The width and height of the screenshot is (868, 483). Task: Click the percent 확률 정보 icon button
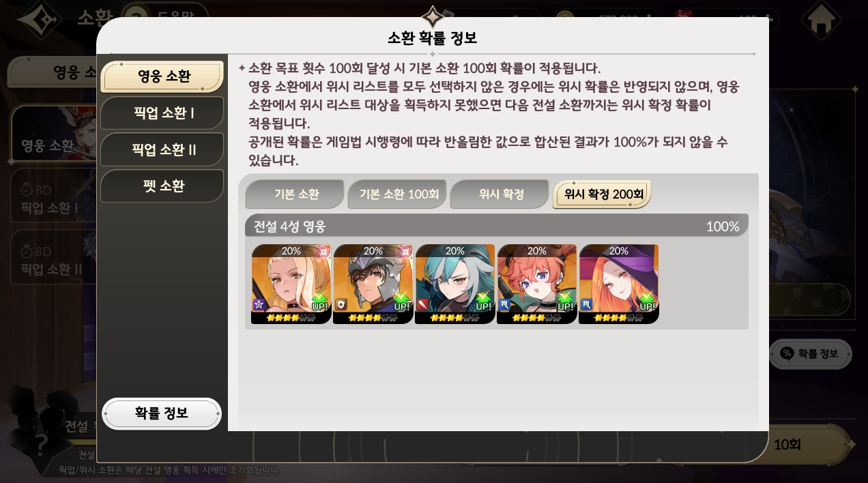pos(811,353)
